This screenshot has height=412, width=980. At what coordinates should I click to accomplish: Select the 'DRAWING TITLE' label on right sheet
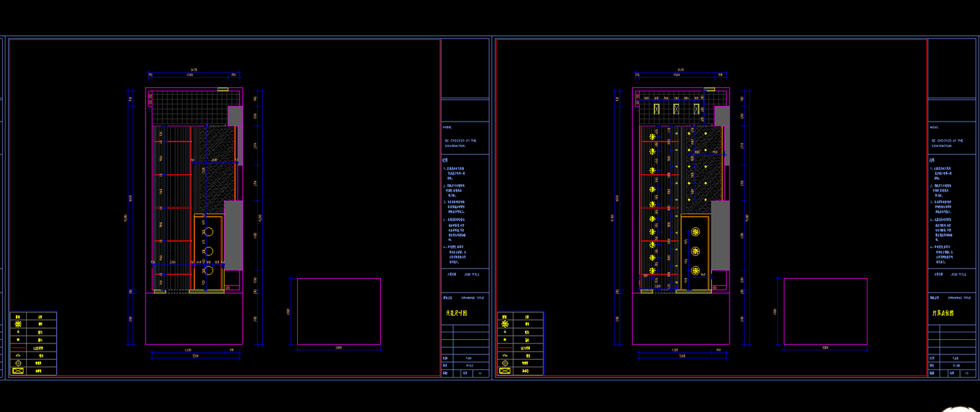(959, 298)
